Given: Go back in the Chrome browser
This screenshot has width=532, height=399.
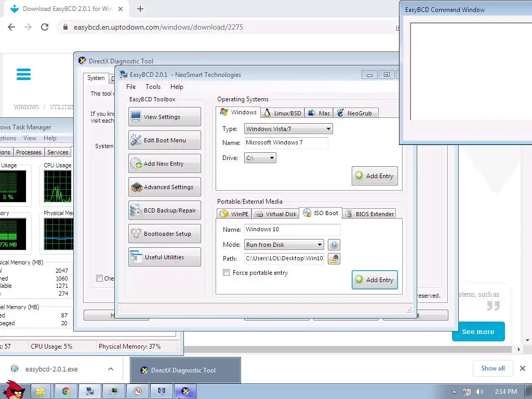Looking at the screenshot, I should (x=11, y=27).
